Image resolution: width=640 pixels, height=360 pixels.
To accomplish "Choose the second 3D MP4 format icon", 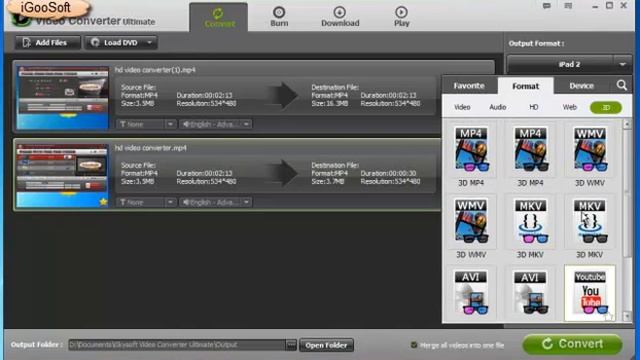I will pyautogui.click(x=530, y=149).
